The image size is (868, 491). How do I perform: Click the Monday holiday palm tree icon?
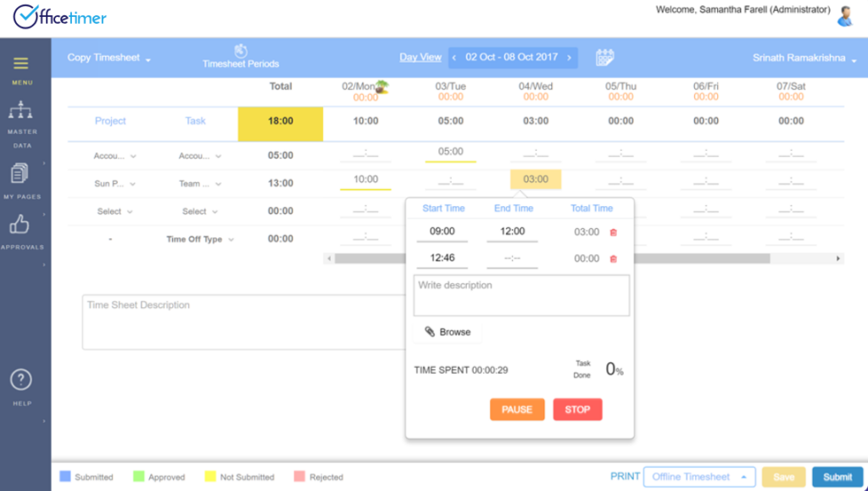381,86
